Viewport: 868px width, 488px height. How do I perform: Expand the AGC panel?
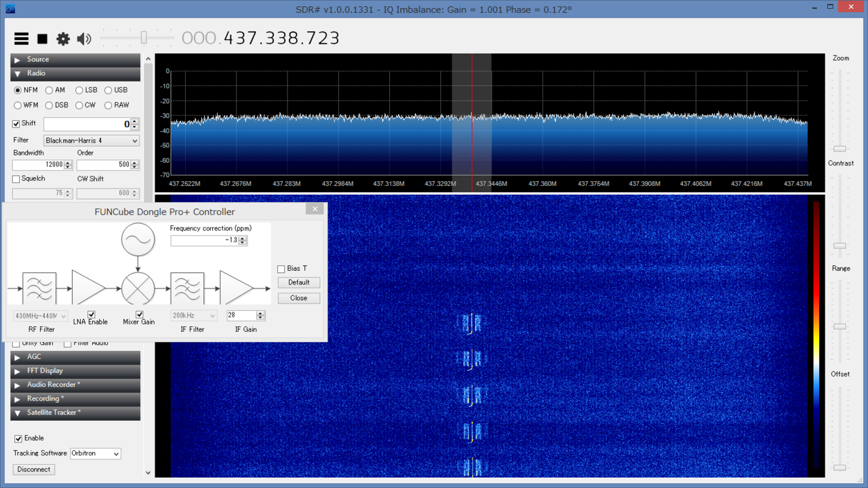[x=75, y=357]
